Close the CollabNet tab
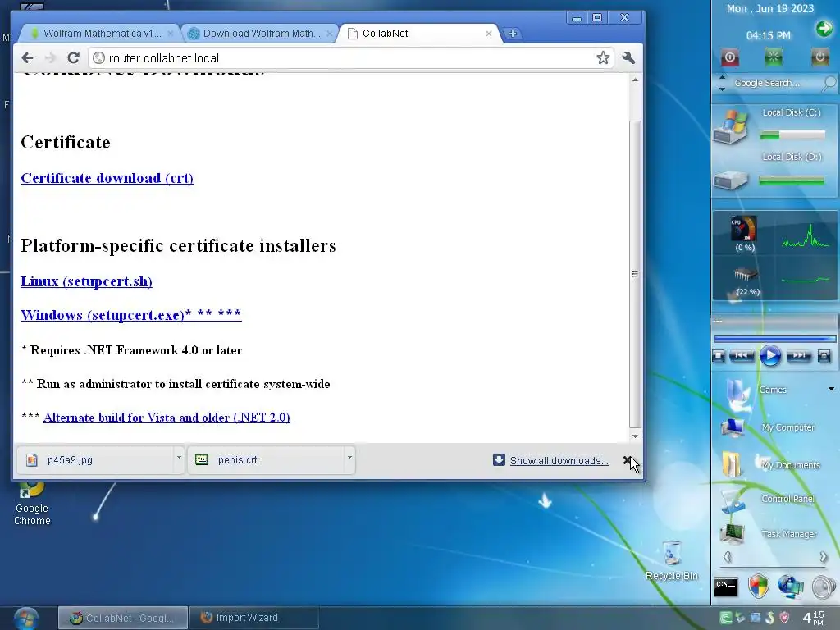840x630 pixels. [489, 33]
